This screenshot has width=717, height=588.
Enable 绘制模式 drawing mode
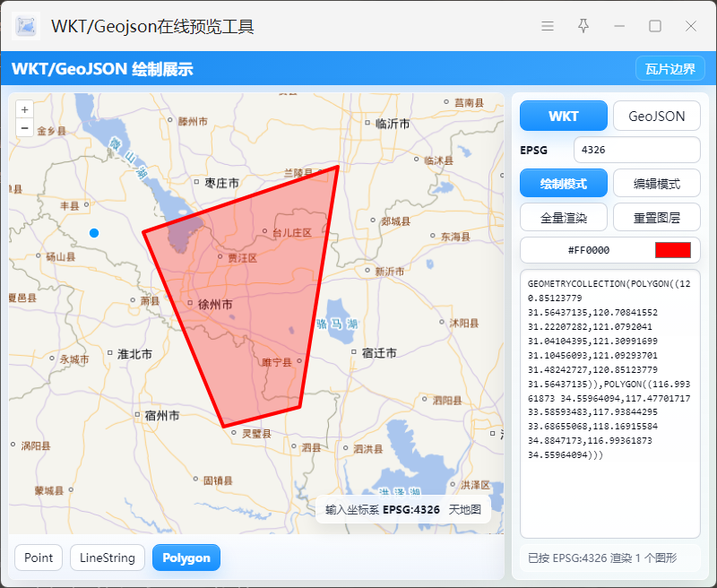564,183
